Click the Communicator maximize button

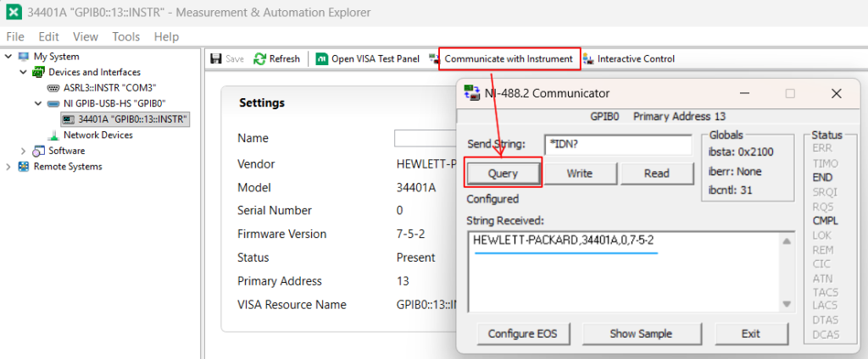[x=790, y=93]
